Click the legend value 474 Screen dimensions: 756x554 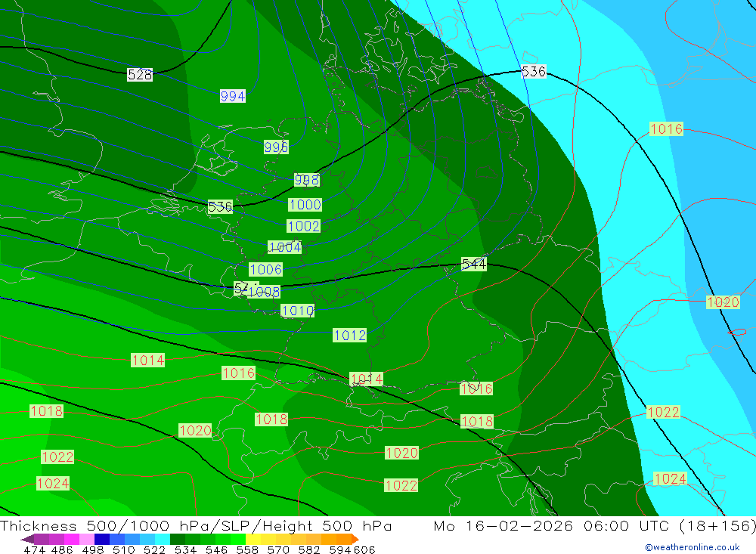coord(34,550)
